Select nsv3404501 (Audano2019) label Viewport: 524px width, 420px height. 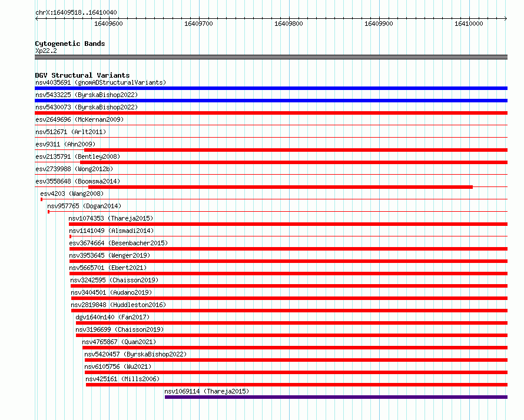111,292
